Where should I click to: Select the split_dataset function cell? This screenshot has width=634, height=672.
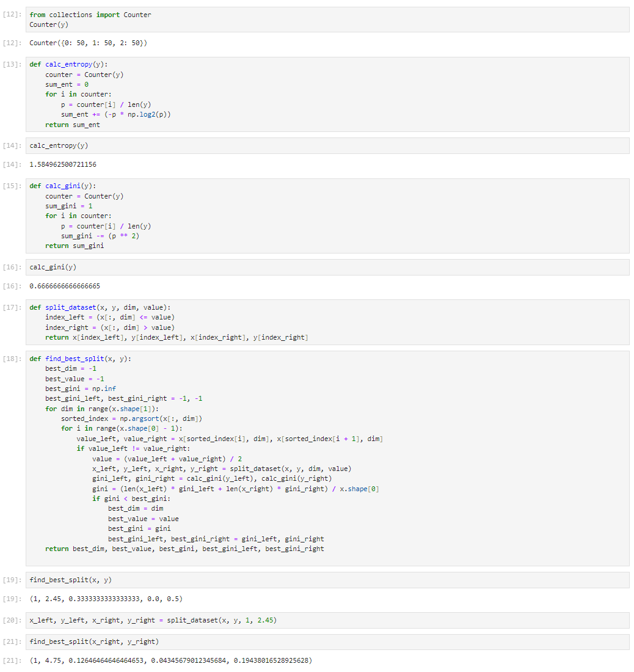coord(327,323)
